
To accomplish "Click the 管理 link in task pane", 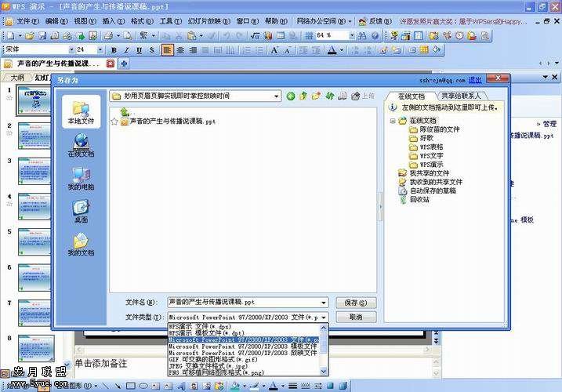I will 549,124.
